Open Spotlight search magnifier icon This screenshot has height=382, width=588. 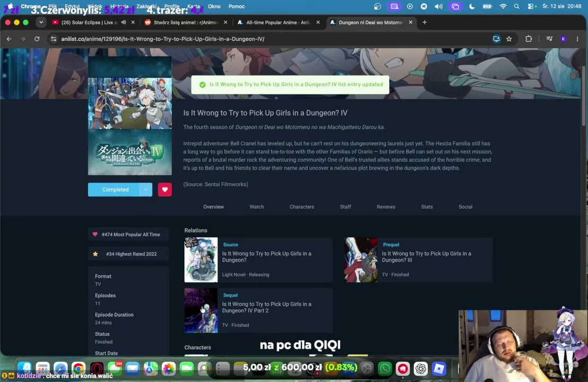pyautogui.click(x=517, y=6)
